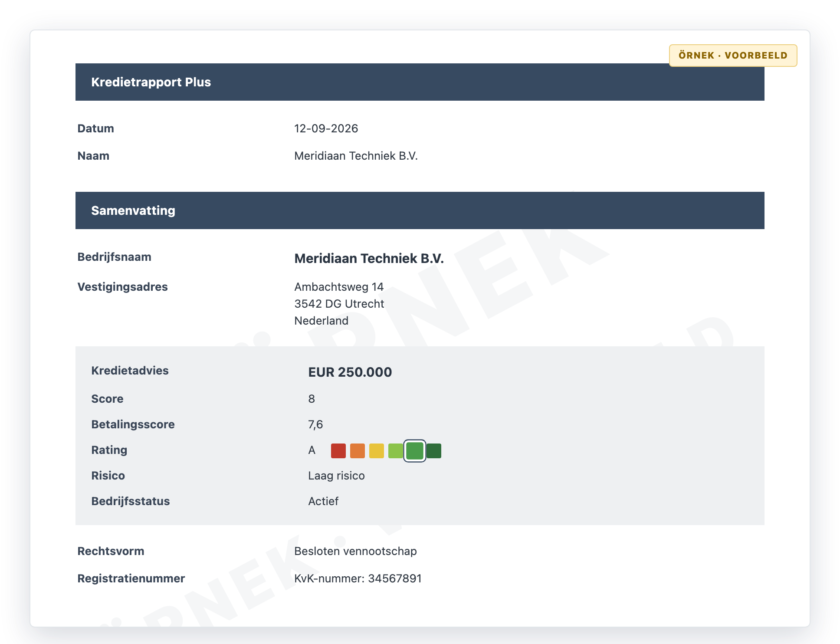Click the highlighted green rating swatch

coord(415,450)
